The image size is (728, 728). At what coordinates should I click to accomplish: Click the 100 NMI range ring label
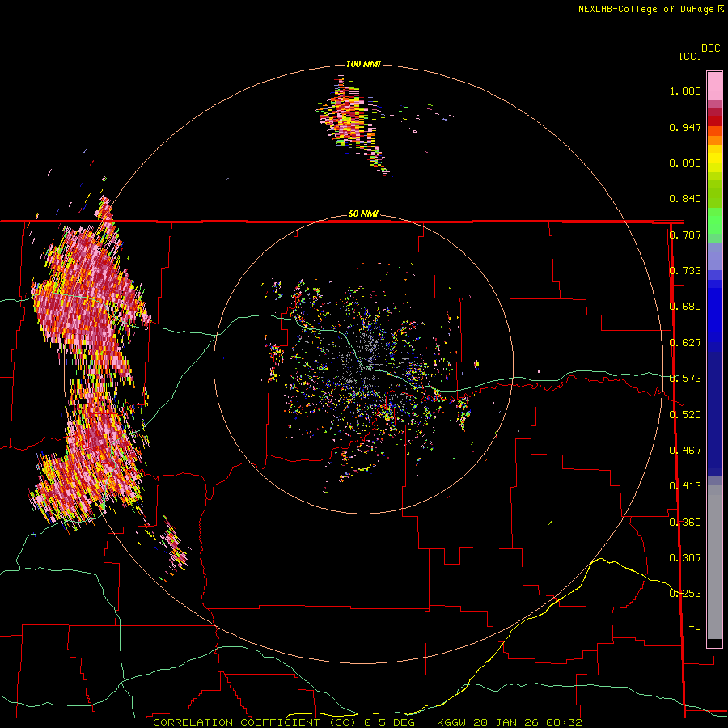coord(363,64)
